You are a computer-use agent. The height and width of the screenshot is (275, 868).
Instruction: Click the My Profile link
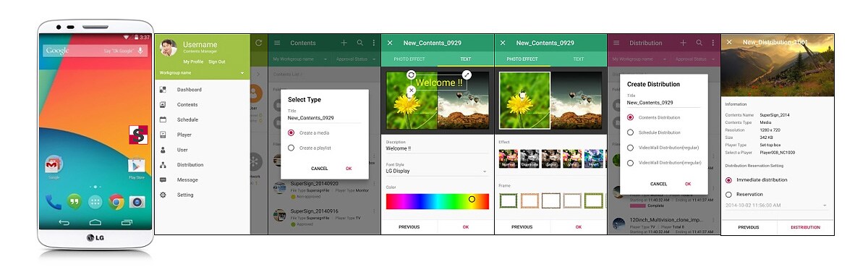coord(193,62)
